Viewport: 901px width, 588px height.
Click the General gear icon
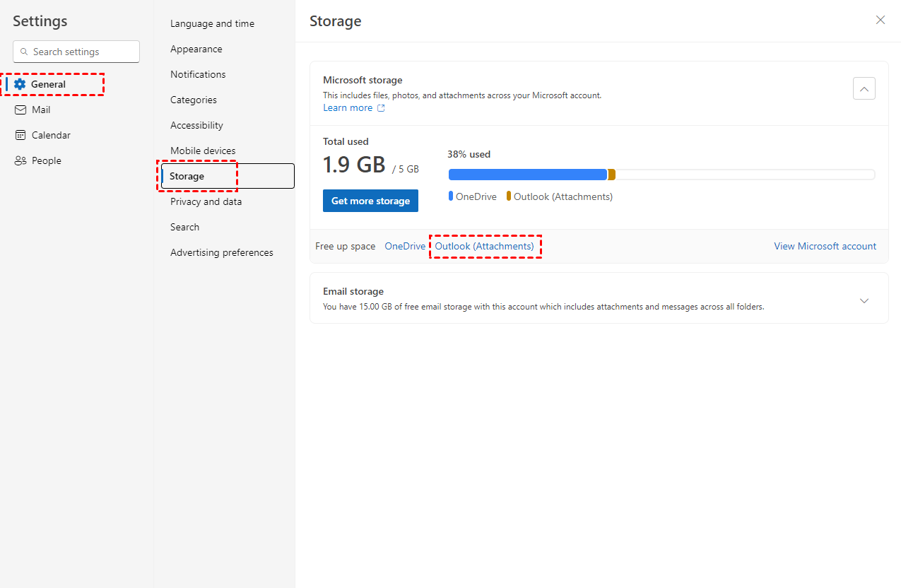[20, 84]
